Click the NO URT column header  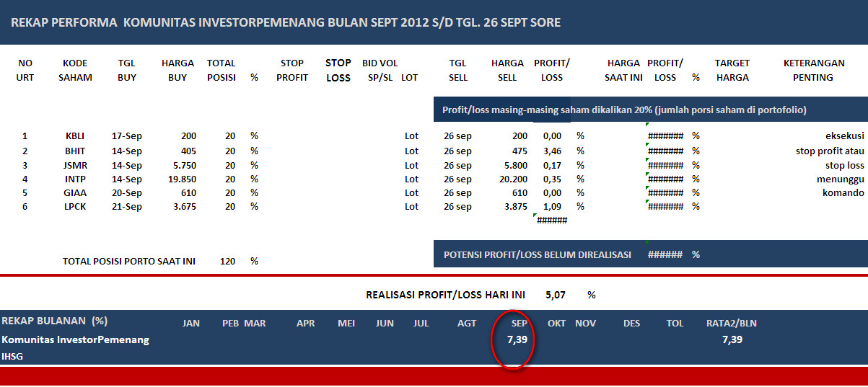(25, 70)
